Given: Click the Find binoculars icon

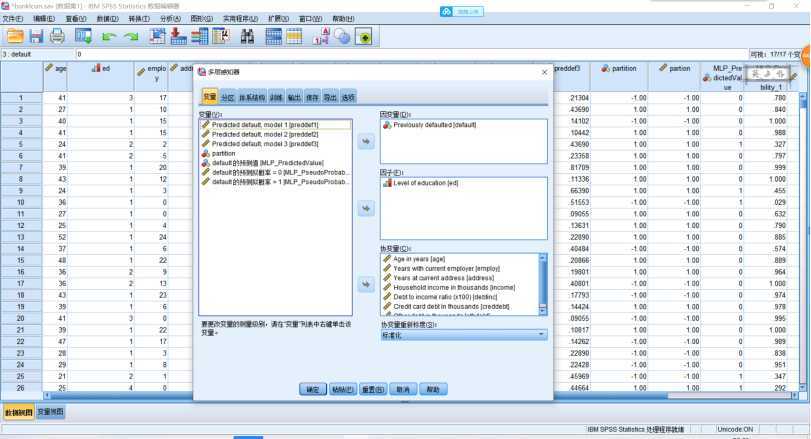Looking at the screenshot, I should tap(247, 36).
